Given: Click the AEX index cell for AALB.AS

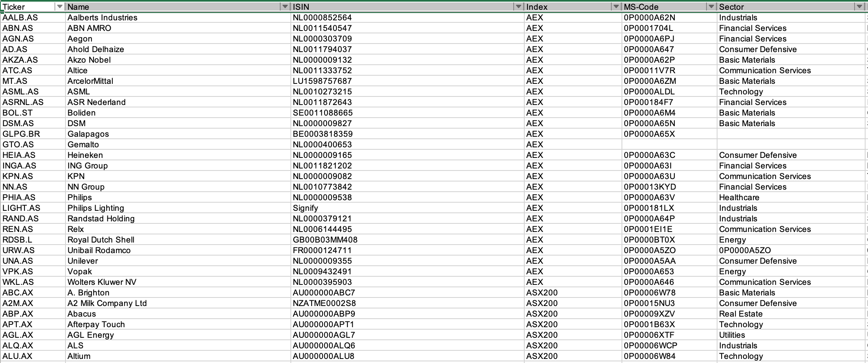Looking at the screenshot, I should pos(573,17).
